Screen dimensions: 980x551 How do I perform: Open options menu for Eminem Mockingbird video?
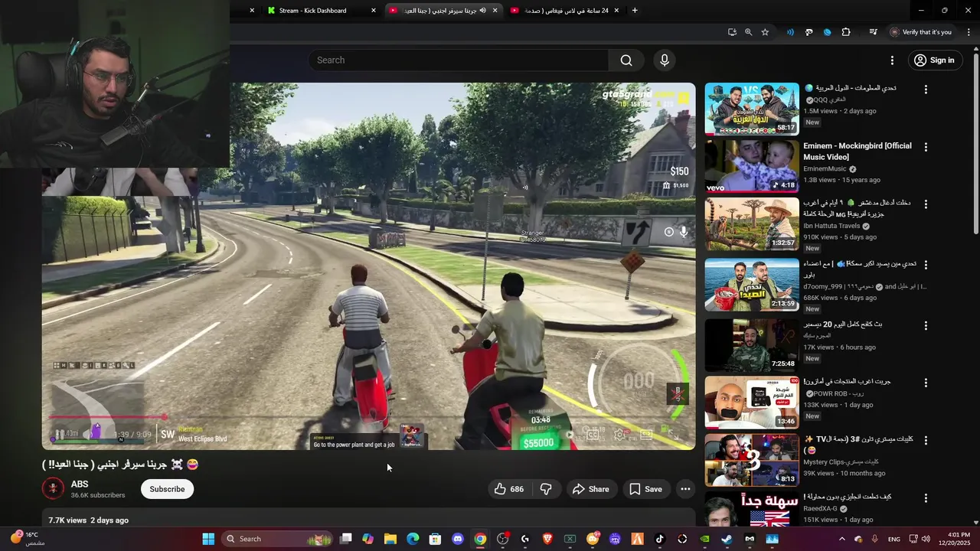click(926, 147)
